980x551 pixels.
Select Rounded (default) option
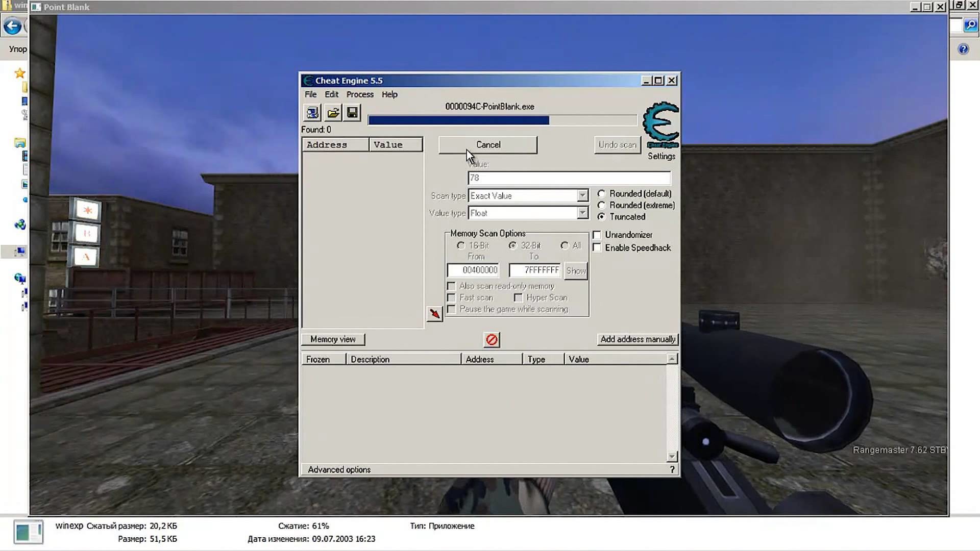click(x=601, y=194)
